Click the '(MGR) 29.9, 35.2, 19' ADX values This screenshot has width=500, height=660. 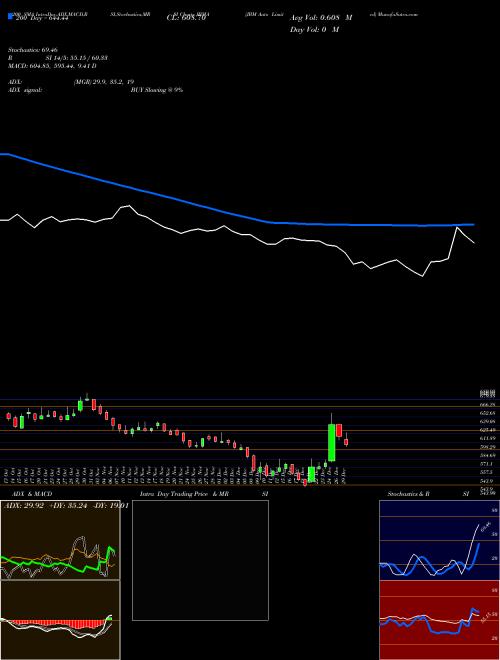(104, 82)
